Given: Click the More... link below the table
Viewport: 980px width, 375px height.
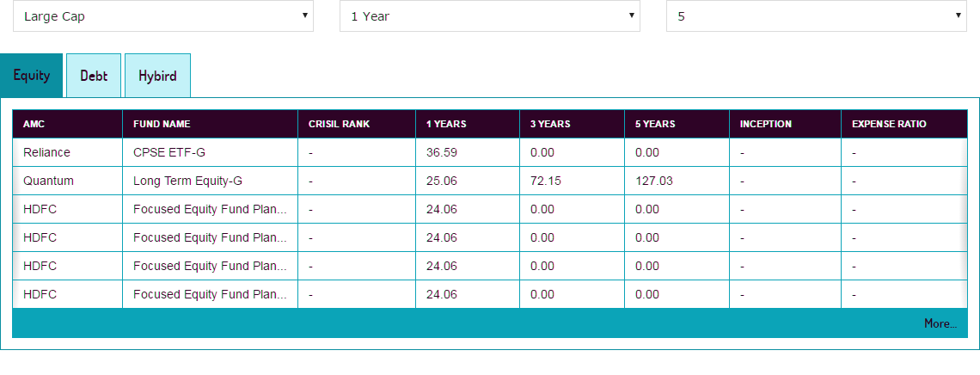Looking at the screenshot, I should click(940, 323).
